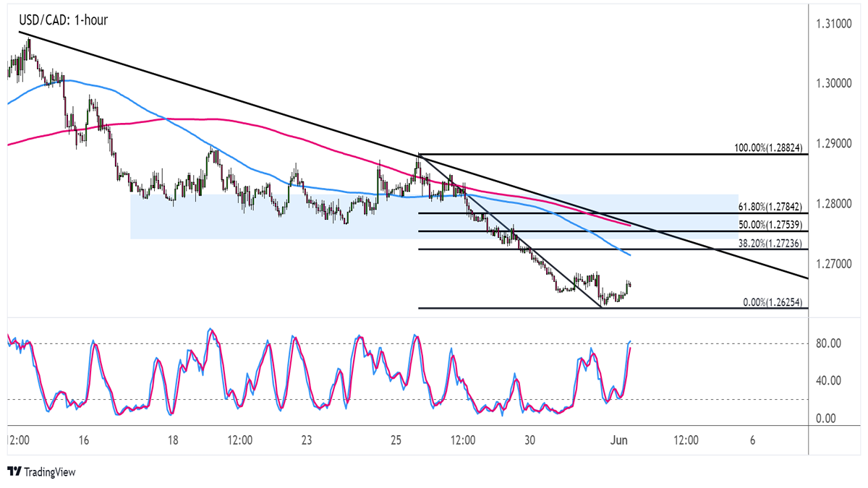Viewport: 868px width, 488px height.
Task: Click the 1.30000 price axis label
Action: point(834,85)
